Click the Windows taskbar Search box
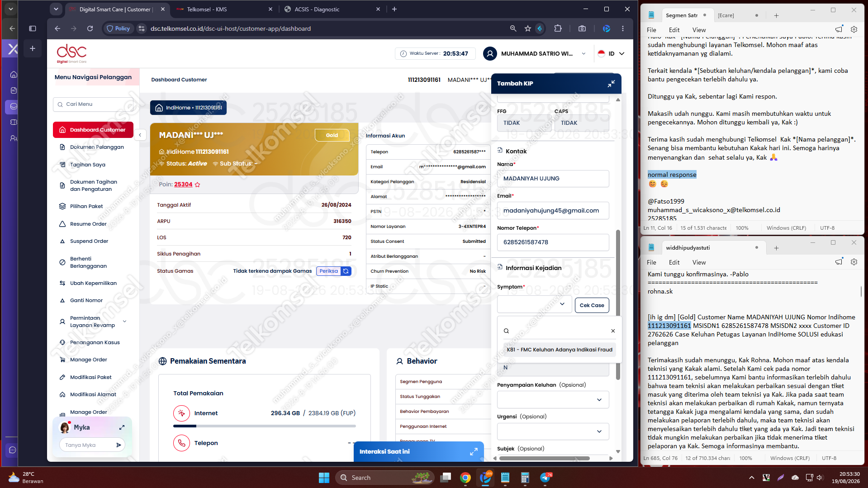This screenshot has height=488, width=868. point(384,478)
